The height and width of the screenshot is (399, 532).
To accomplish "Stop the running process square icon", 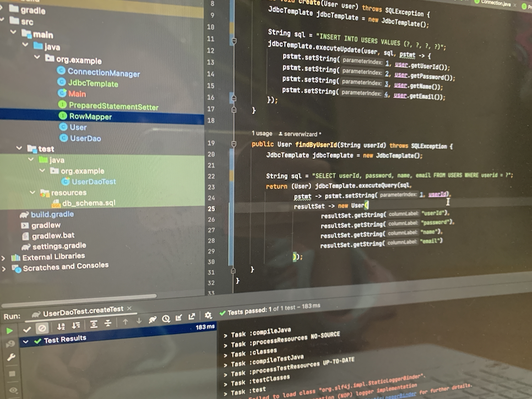I will 12,374.
